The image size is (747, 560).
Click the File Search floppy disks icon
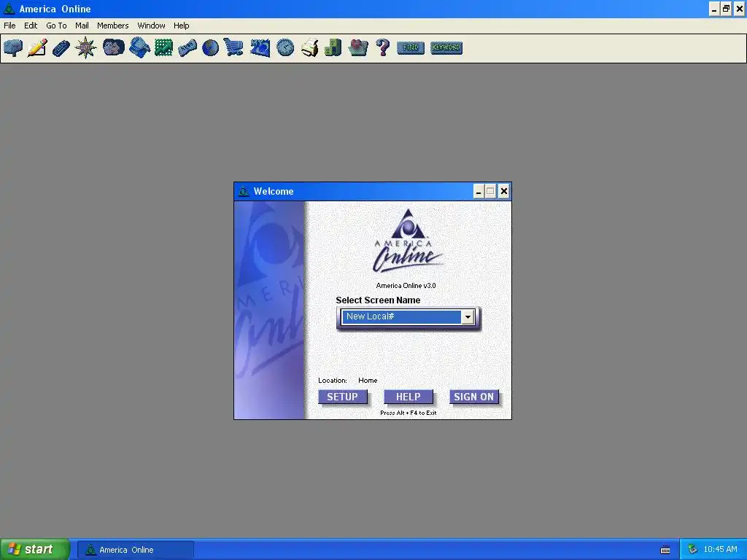pyautogui.click(x=139, y=47)
